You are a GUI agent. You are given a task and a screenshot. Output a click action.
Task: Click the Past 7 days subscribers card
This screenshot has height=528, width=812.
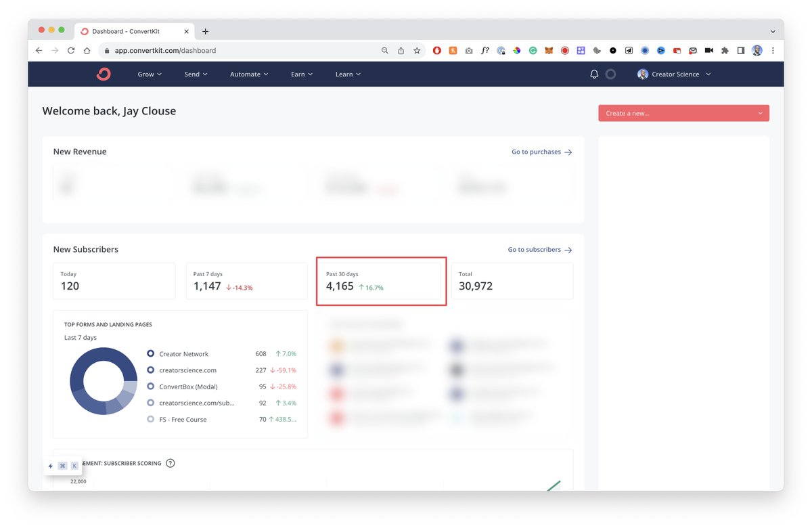[247, 281]
